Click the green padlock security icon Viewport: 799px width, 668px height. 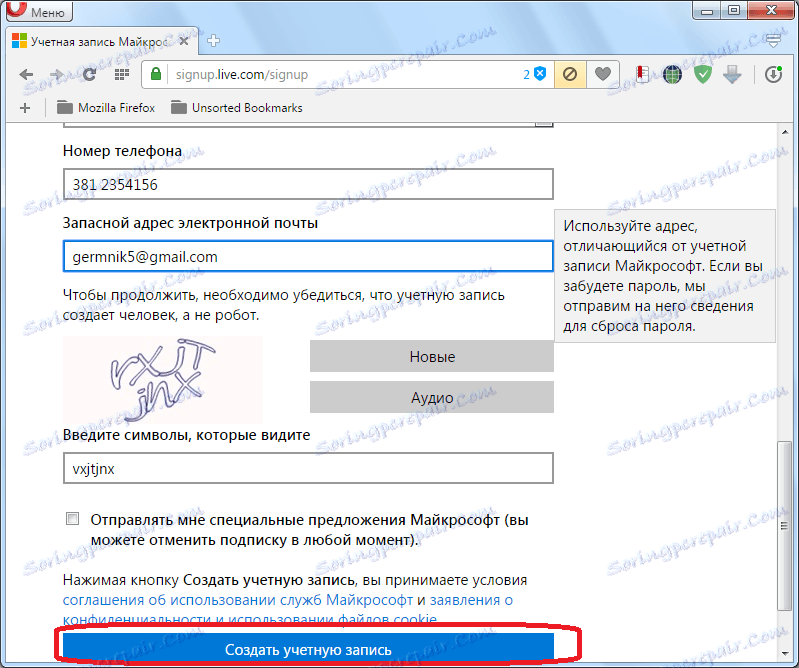click(x=156, y=74)
